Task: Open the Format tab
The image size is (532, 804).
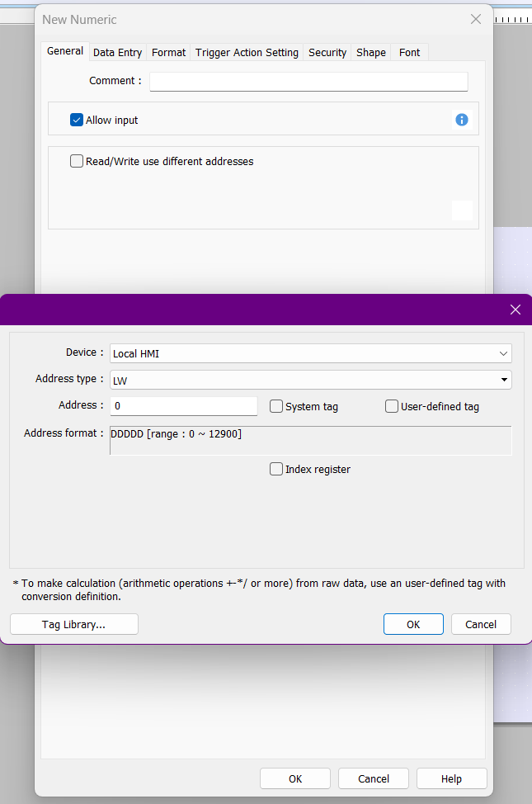Action: point(168,52)
